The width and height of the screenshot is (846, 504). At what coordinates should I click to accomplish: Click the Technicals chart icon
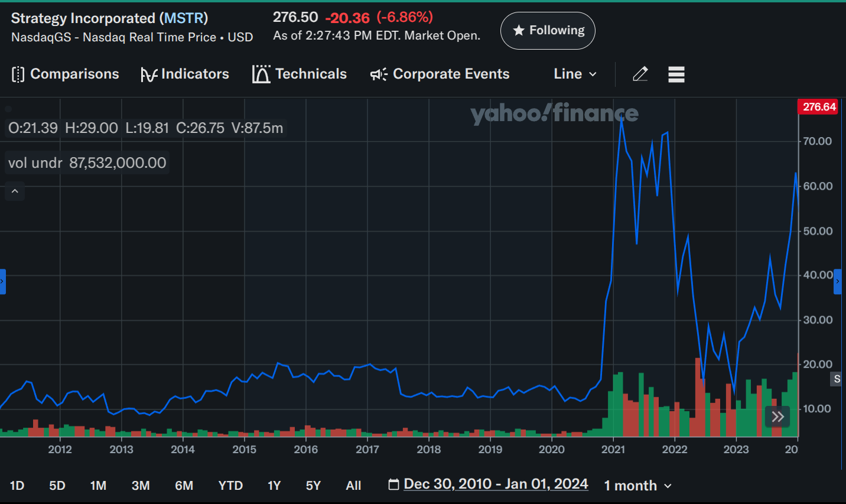tap(261, 74)
